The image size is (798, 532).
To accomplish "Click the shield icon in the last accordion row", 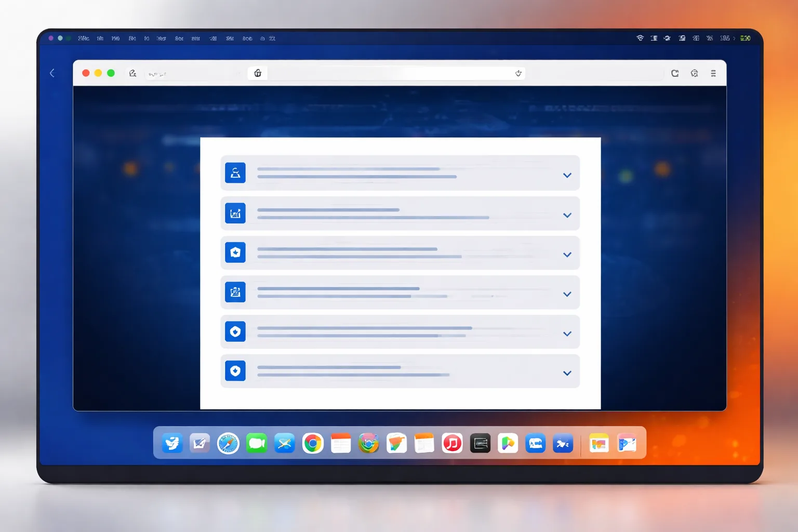I will pyautogui.click(x=235, y=371).
